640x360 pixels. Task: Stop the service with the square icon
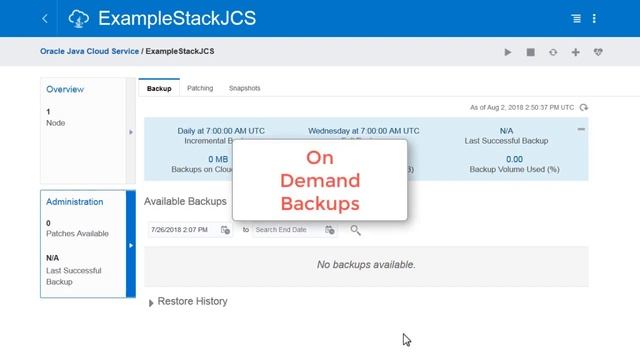pyautogui.click(x=531, y=52)
